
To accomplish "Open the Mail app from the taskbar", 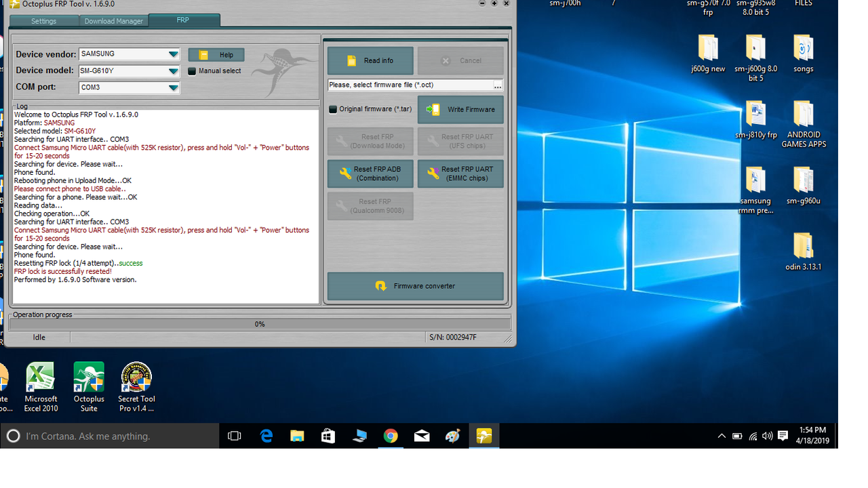I will [x=422, y=436].
